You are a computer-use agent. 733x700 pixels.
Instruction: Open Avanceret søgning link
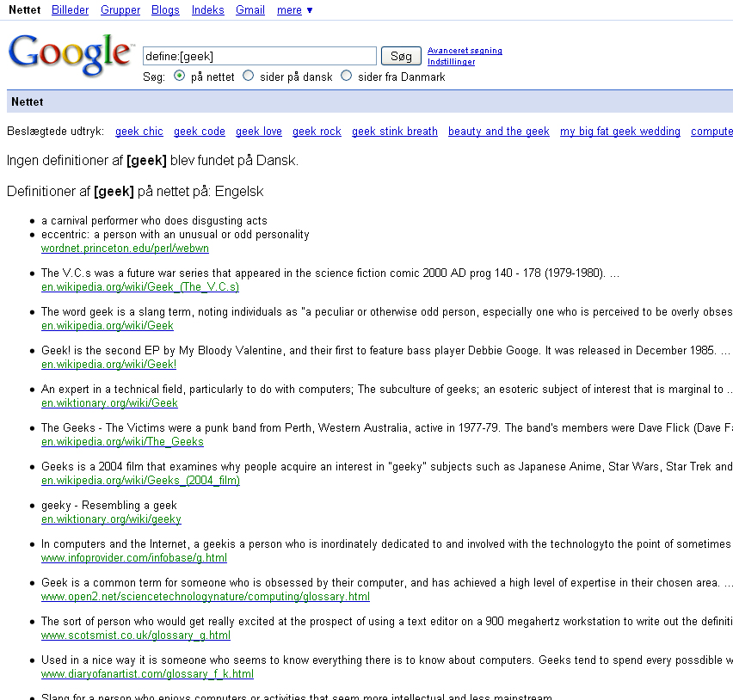click(x=465, y=51)
